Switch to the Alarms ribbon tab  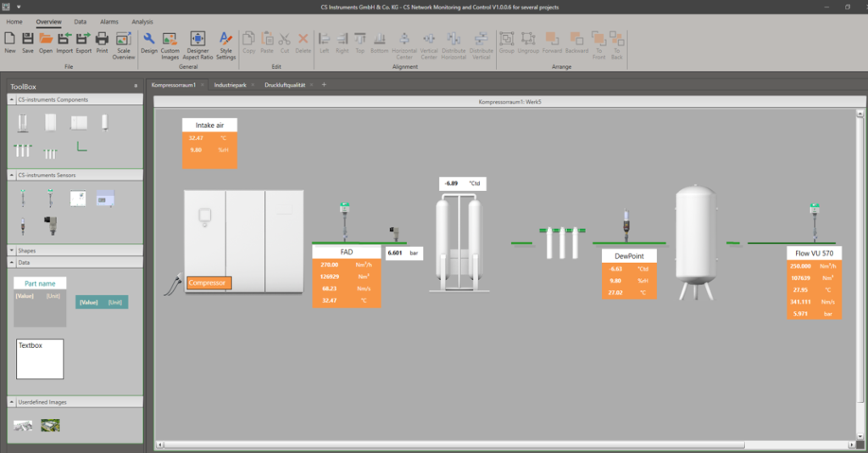click(x=108, y=20)
